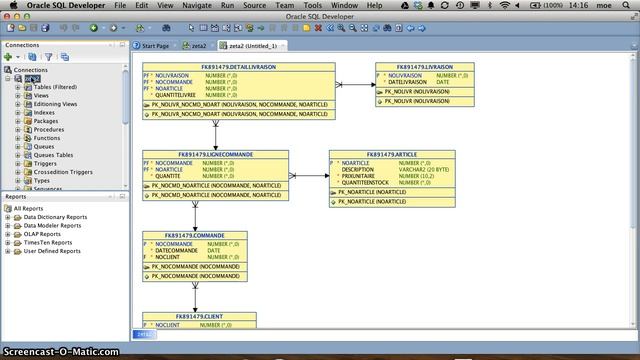The image size is (640, 360).
Task: Click the New file toolbar icon
Action: 11,28
